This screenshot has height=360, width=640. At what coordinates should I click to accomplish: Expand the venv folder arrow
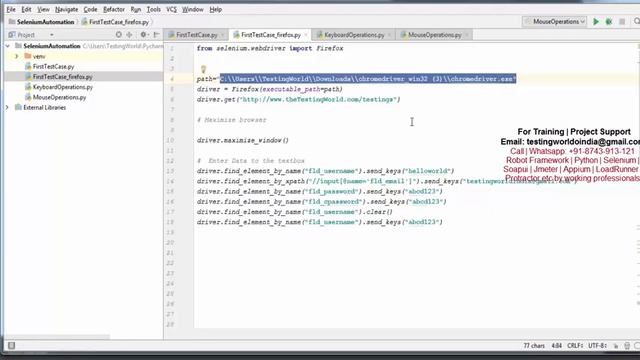(17, 56)
